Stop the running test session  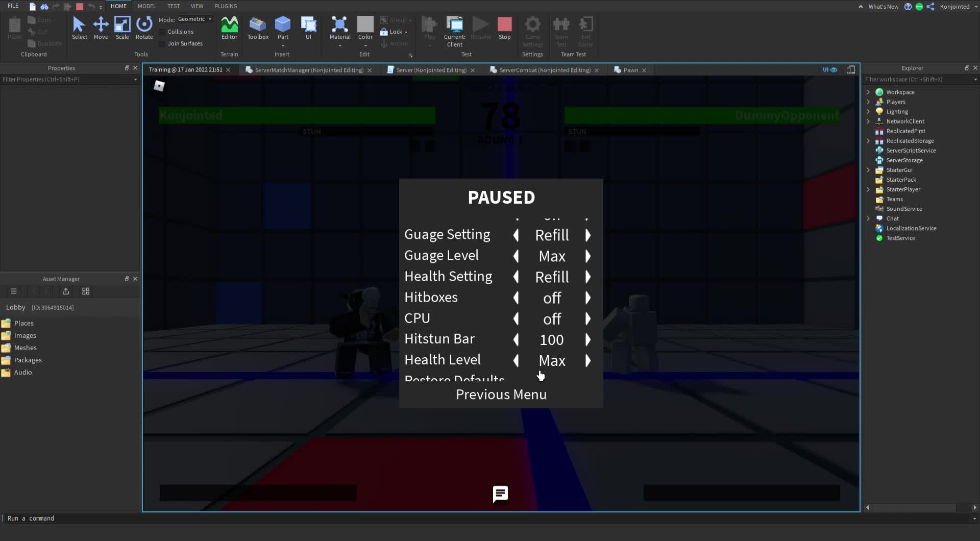pyautogui.click(x=504, y=26)
